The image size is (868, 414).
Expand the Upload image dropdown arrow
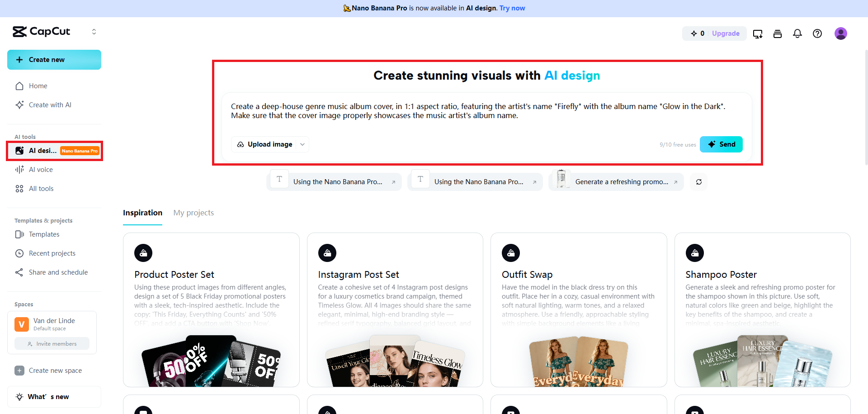[x=302, y=144]
